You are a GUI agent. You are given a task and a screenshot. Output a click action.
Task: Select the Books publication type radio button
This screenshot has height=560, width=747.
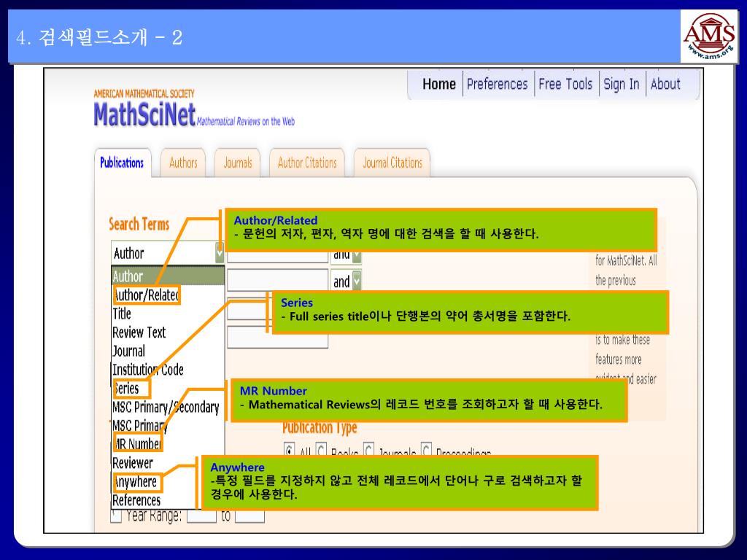321,449
